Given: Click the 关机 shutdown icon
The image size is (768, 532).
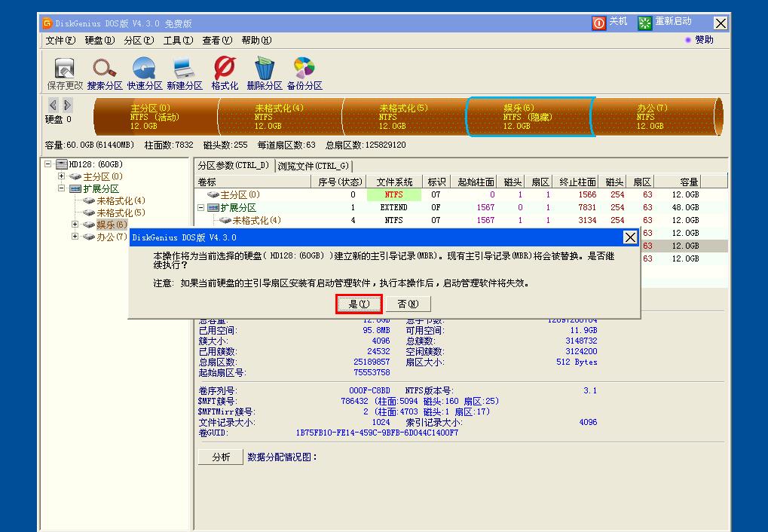Looking at the screenshot, I should (x=599, y=23).
